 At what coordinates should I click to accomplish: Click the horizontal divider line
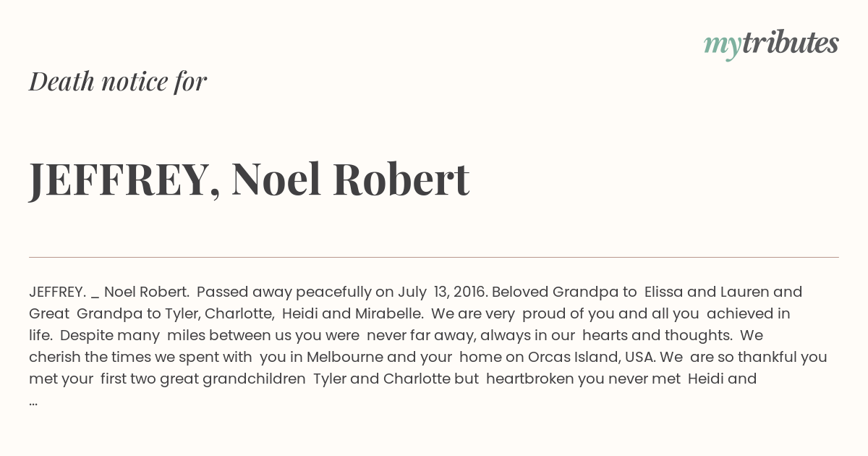point(434,257)
